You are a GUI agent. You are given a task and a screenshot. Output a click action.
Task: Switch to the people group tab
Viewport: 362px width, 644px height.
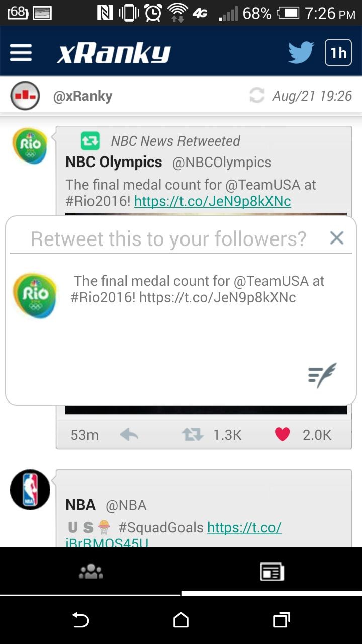91,572
